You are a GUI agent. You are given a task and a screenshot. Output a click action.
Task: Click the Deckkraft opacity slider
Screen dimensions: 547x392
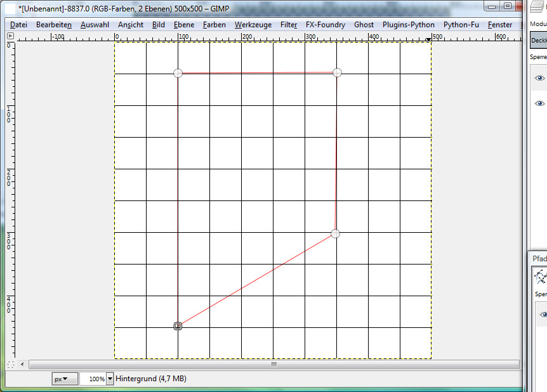[x=539, y=41]
